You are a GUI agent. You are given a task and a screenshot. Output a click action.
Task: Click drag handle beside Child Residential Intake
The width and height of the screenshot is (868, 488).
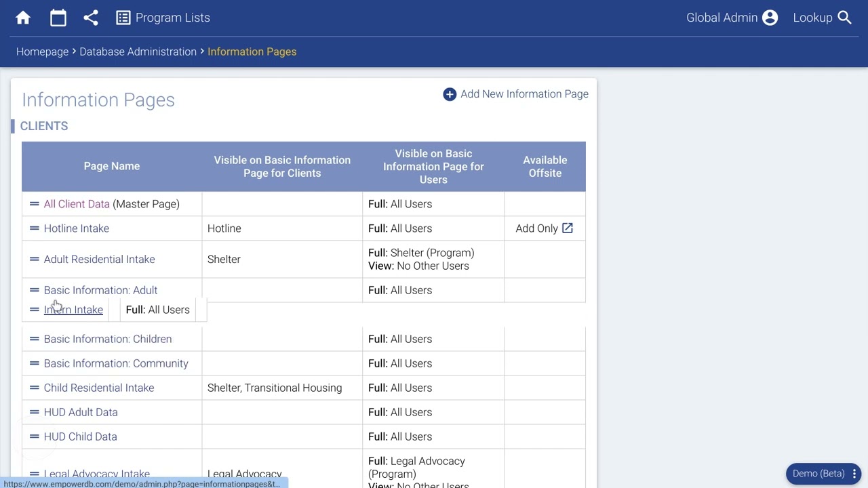click(34, 388)
